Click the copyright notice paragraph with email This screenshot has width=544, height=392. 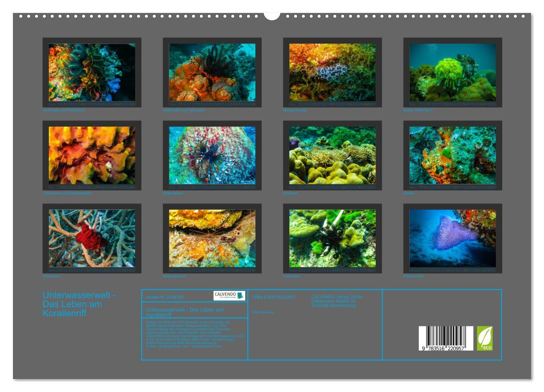click(195, 334)
